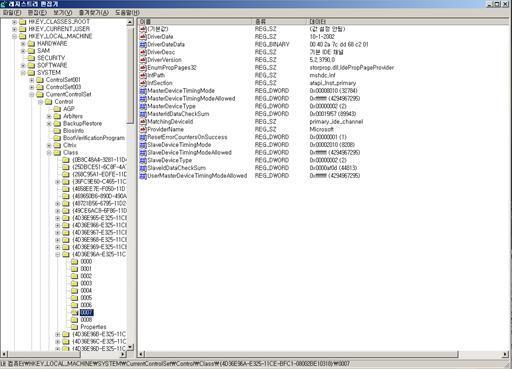This screenshot has width=512, height=369.
Task: Click the folder icon of key 0000
Action: coord(75,262)
